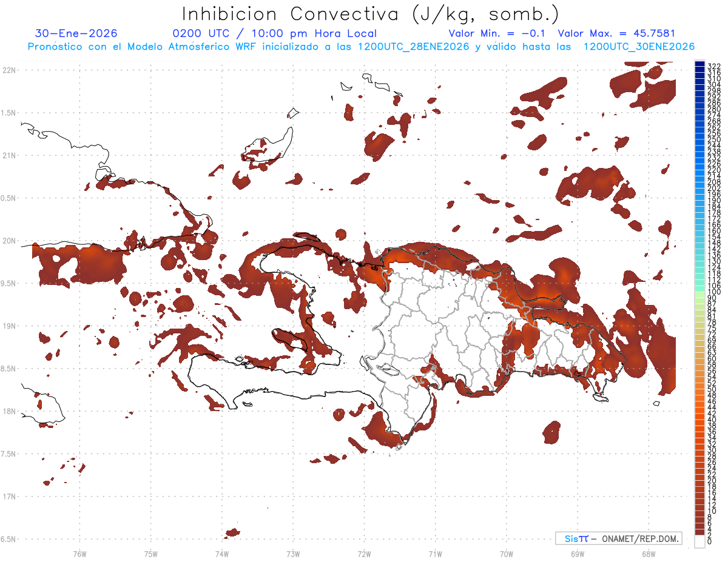
Task: Click the '18N' latitude label
Action: click(x=9, y=412)
